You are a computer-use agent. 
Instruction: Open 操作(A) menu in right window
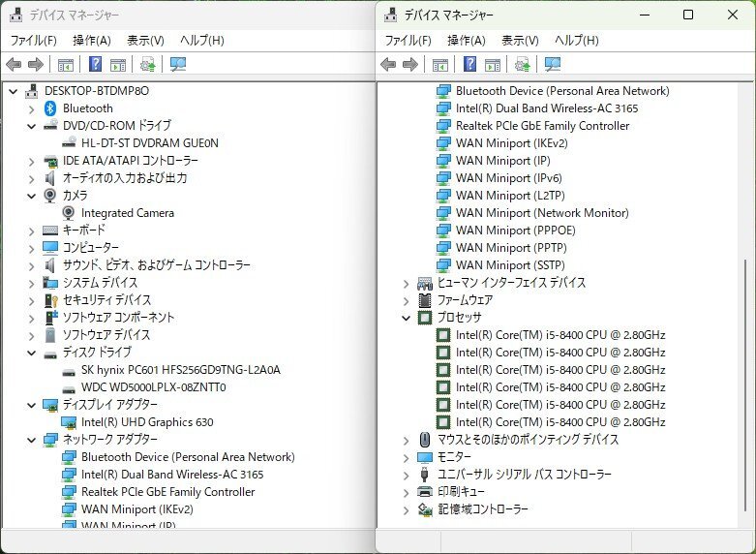point(467,40)
